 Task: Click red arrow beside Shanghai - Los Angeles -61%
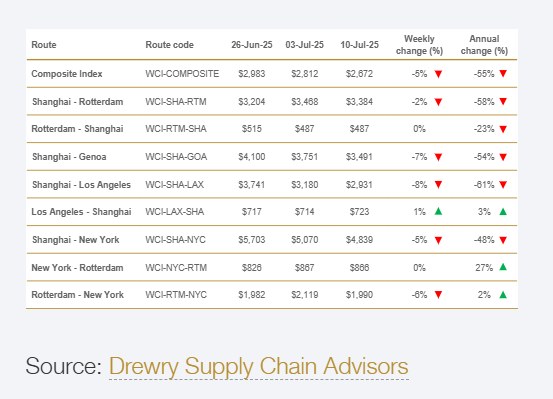tap(503, 185)
